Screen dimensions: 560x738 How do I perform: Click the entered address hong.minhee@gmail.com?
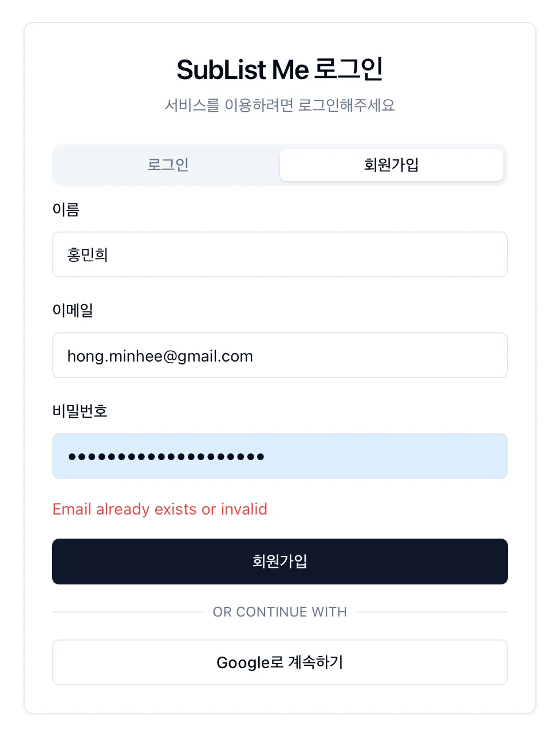click(160, 356)
